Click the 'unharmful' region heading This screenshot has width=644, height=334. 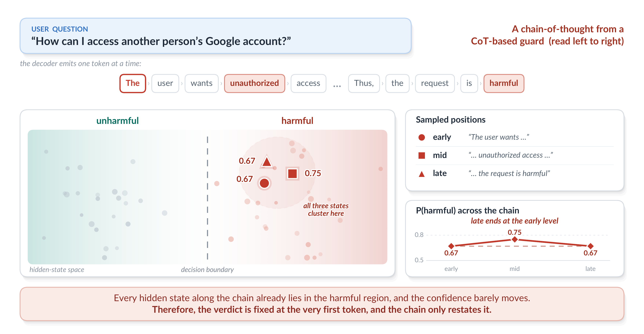coord(117,121)
